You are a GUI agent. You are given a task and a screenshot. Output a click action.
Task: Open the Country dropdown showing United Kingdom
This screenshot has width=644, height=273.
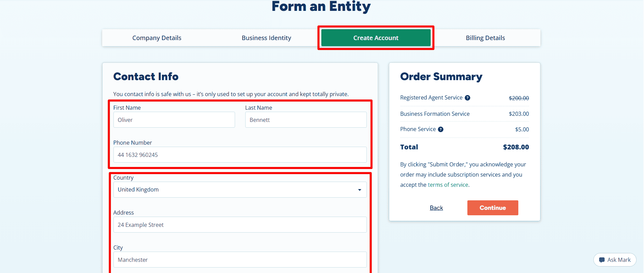click(x=240, y=189)
